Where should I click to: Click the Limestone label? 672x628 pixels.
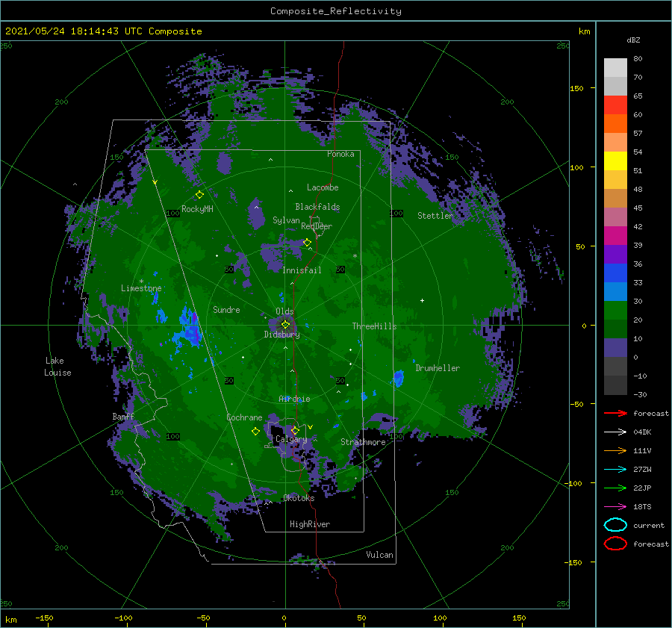point(141,288)
